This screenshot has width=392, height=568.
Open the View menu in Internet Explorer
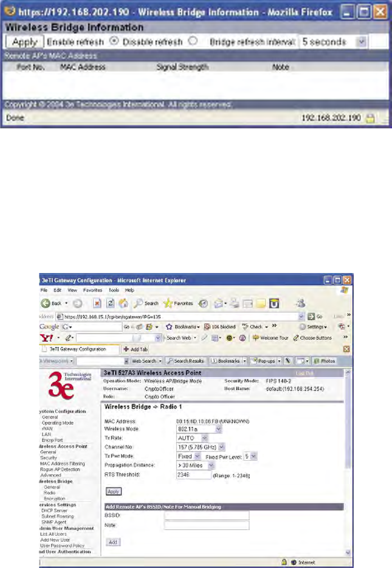click(x=73, y=290)
